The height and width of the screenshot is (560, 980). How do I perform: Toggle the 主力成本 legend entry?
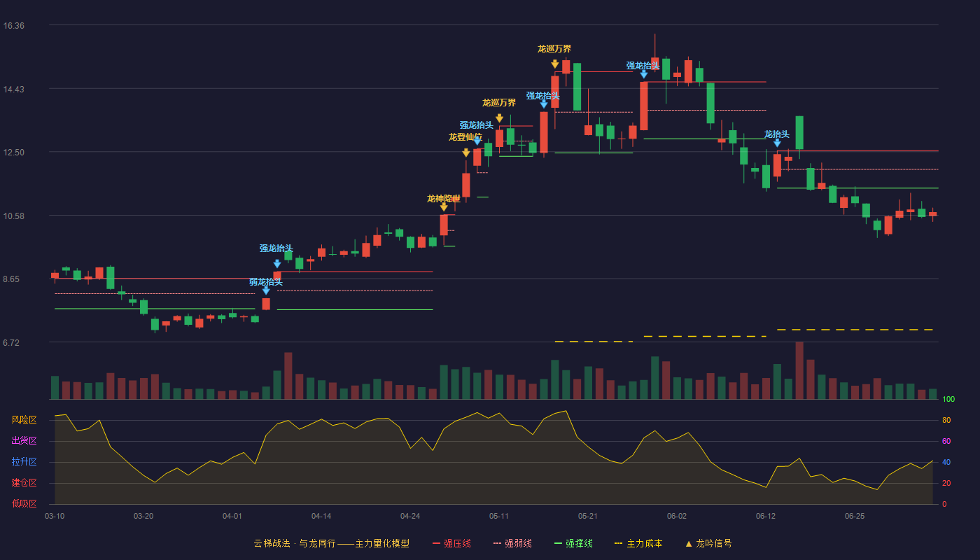coord(638,543)
